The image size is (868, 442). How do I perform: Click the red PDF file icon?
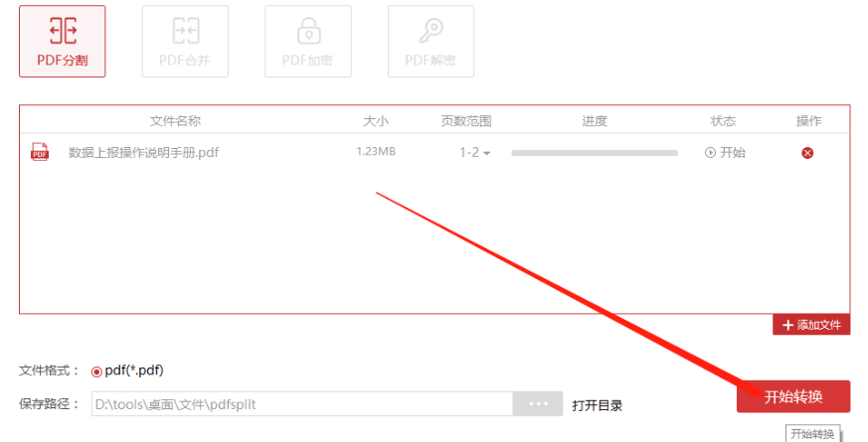[x=40, y=152]
